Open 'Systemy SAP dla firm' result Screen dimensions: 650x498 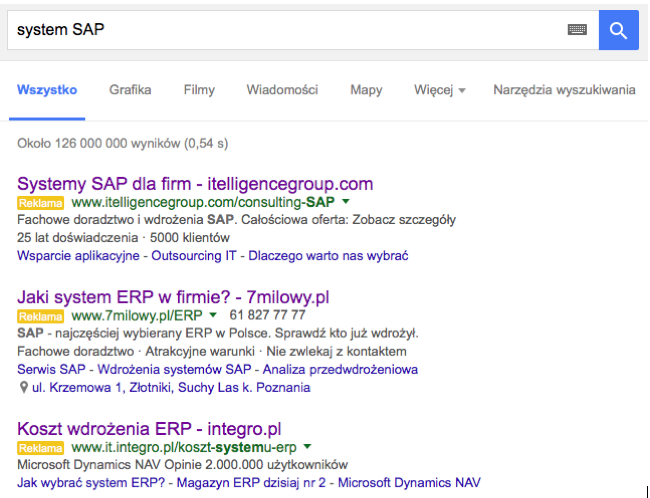[x=195, y=184]
